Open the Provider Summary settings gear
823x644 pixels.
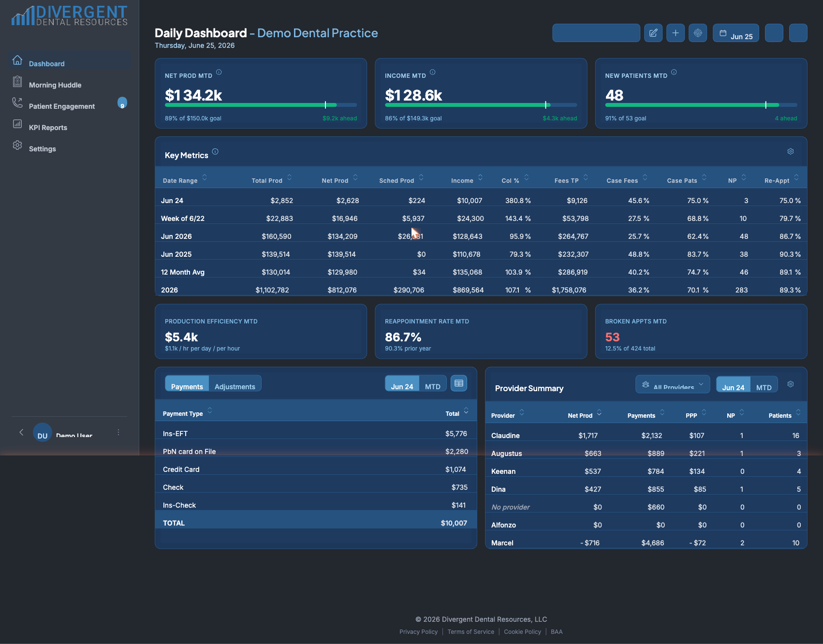point(791,384)
